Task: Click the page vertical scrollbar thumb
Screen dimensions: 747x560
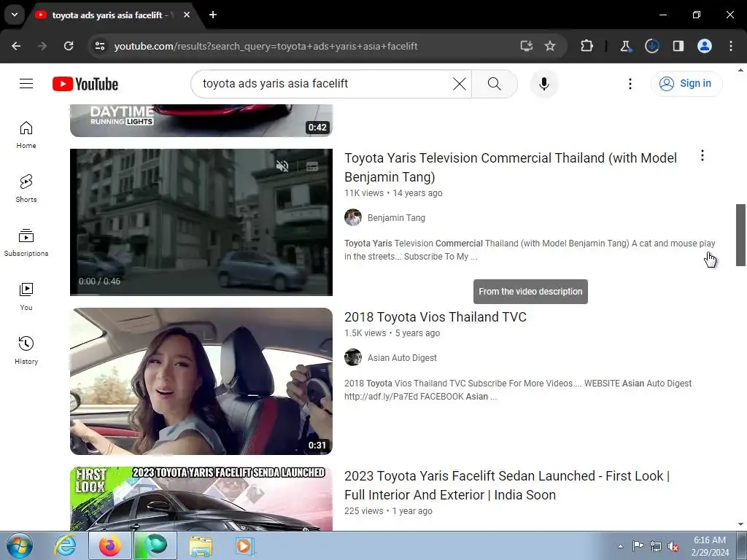Action: pos(740,235)
